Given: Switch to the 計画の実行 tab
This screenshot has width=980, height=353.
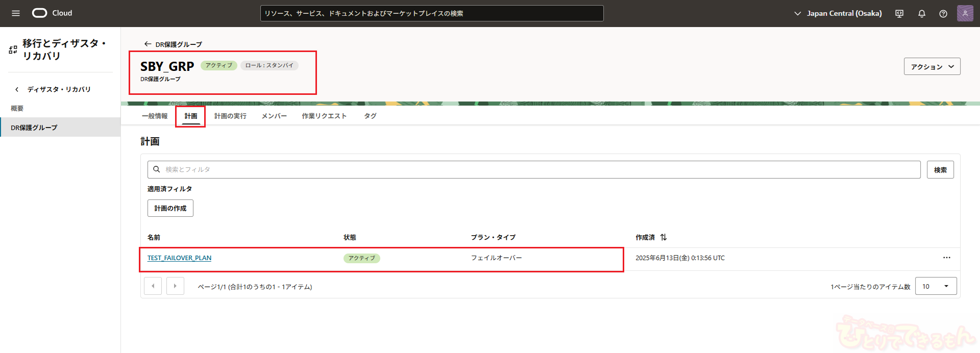Looking at the screenshot, I should [230, 116].
